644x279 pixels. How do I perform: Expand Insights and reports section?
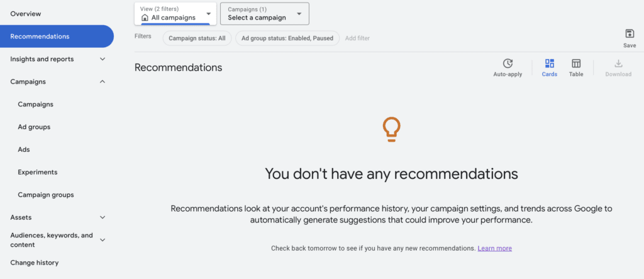click(x=103, y=59)
